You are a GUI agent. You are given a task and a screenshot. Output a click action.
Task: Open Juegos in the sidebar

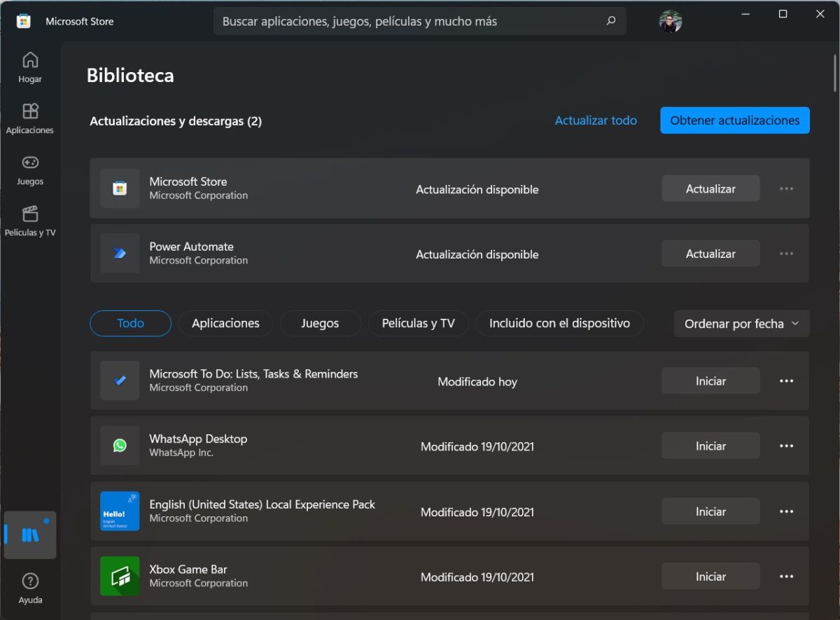point(30,170)
